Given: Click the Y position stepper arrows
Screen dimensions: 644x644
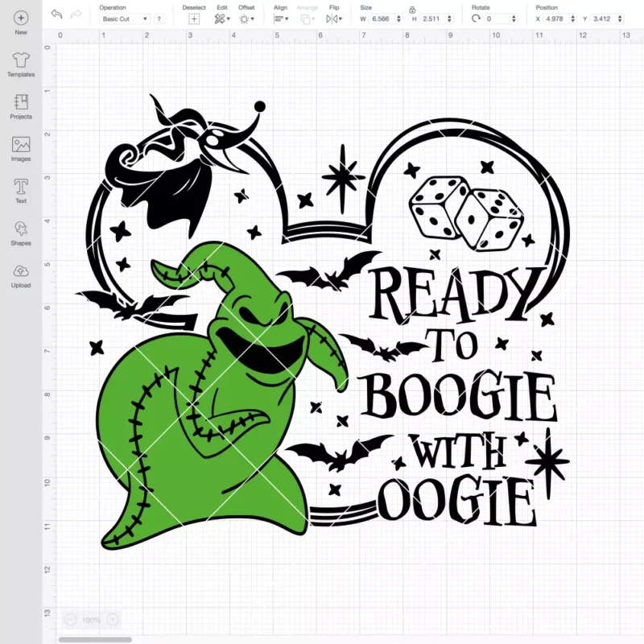Looking at the screenshot, I should click(620, 19).
